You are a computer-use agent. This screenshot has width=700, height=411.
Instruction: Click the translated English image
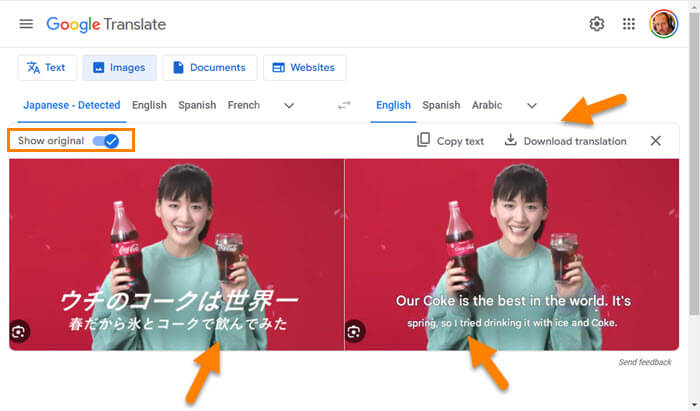click(x=512, y=254)
